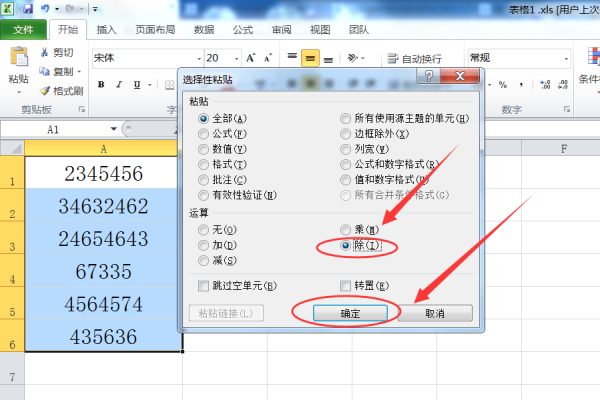Select 公式(F) paste option
Screen dimensions: 600x400
[222, 134]
